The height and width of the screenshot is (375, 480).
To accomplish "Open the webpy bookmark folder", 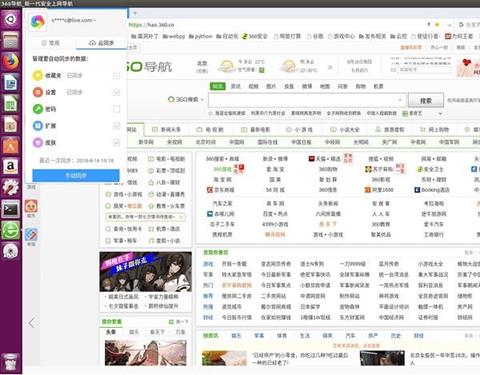I will [x=174, y=36].
